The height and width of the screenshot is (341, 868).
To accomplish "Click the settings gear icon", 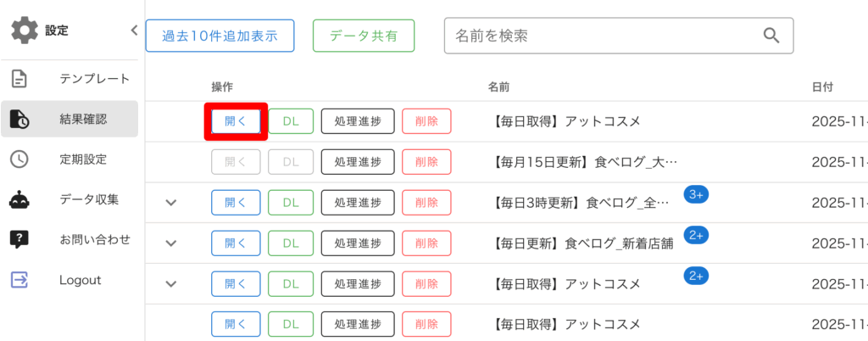I will (25, 31).
